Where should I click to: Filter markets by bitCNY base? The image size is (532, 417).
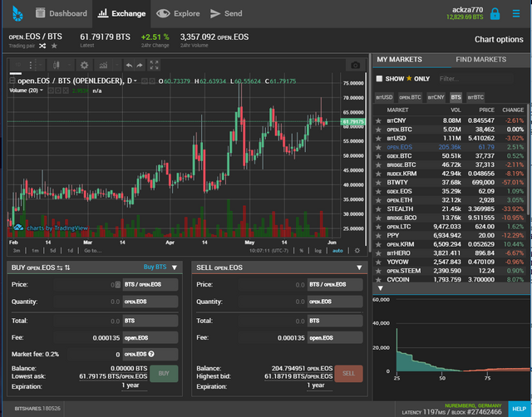tap(436, 97)
